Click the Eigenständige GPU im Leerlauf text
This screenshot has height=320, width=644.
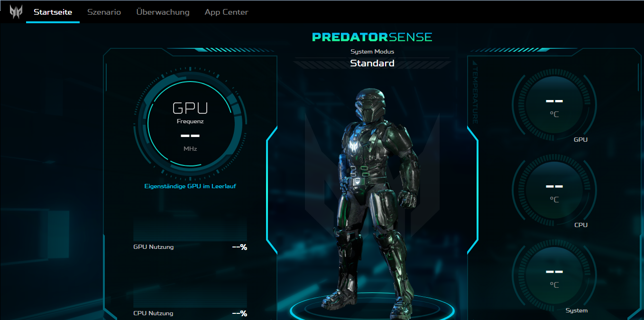click(190, 186)
